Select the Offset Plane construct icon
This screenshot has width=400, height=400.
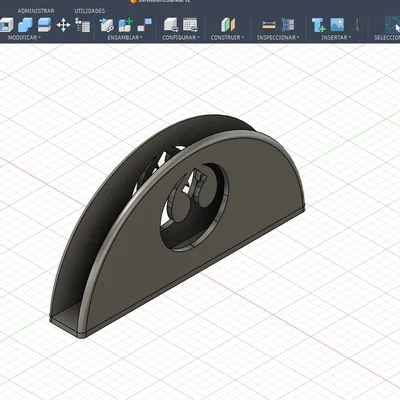pos(228,25)
